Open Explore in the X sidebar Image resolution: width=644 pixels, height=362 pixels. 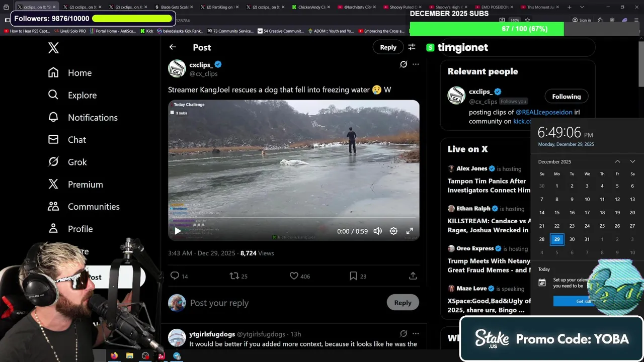[72, 95]
